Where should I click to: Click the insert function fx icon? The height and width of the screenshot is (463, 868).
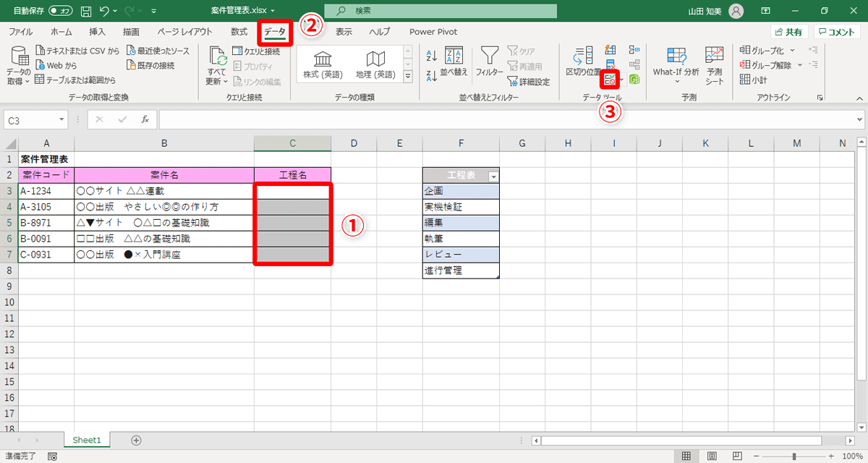[x=145, y=119]
